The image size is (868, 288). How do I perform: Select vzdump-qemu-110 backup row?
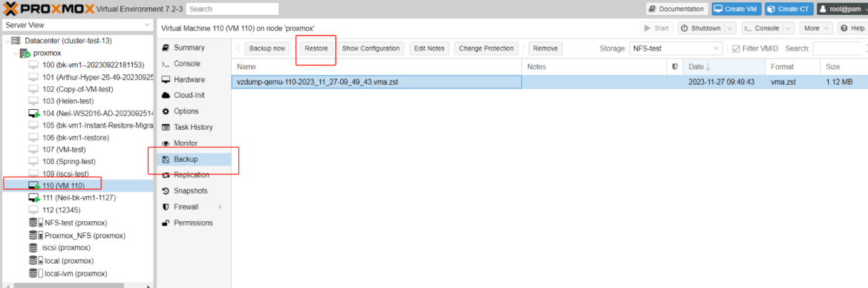tap(549, 82)
